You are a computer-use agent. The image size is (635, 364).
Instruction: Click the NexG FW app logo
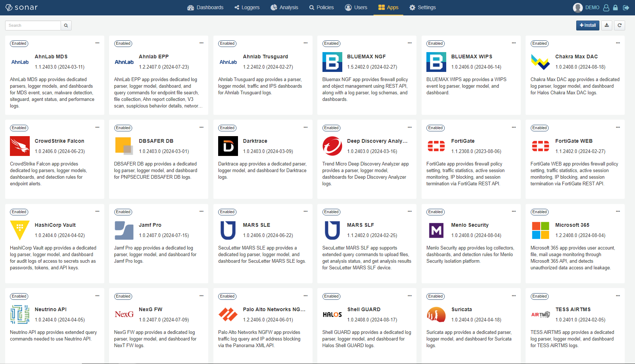124,314
